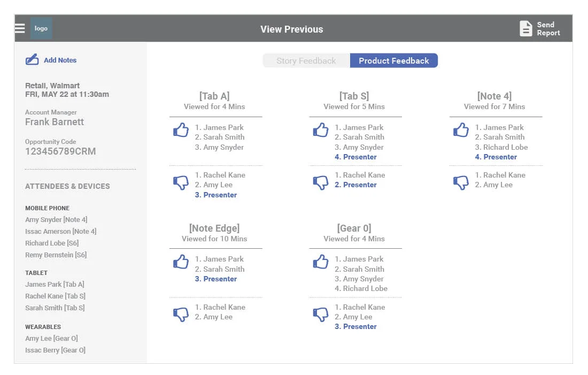Image resolution: width=588 pixels, height=375 pixels.
Task: Select the Product Feedback tab
Action: pyautogui.click(x=394, y=60)
